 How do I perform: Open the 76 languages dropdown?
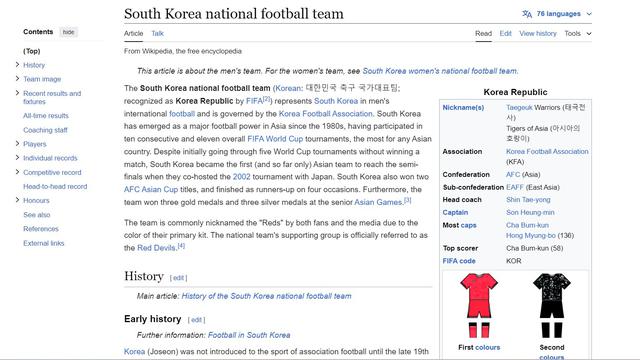[564, 14]
